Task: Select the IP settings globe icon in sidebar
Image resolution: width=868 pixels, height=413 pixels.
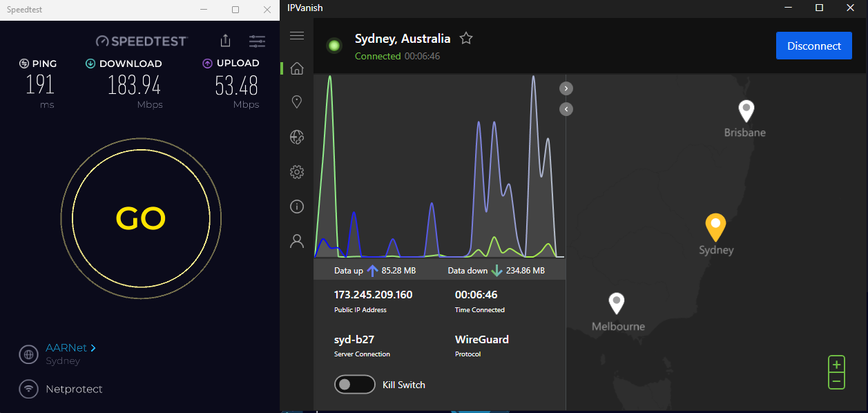Action: (297, 137)
